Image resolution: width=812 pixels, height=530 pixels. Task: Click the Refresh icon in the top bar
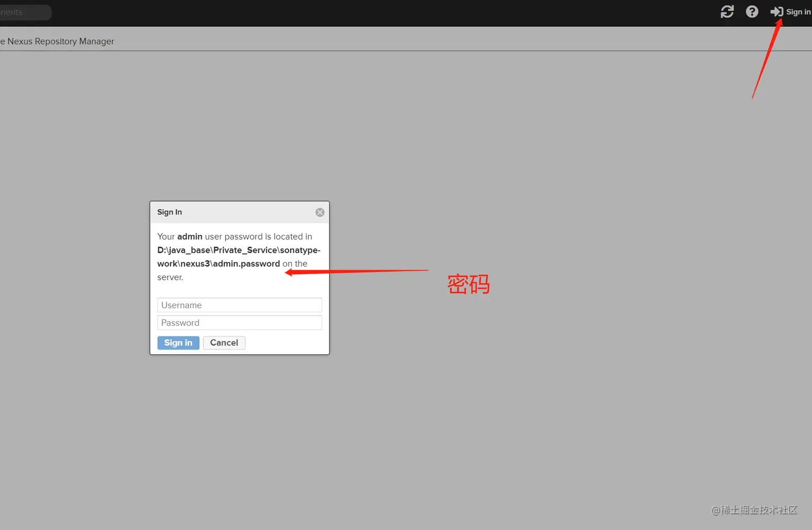point(727,12)
